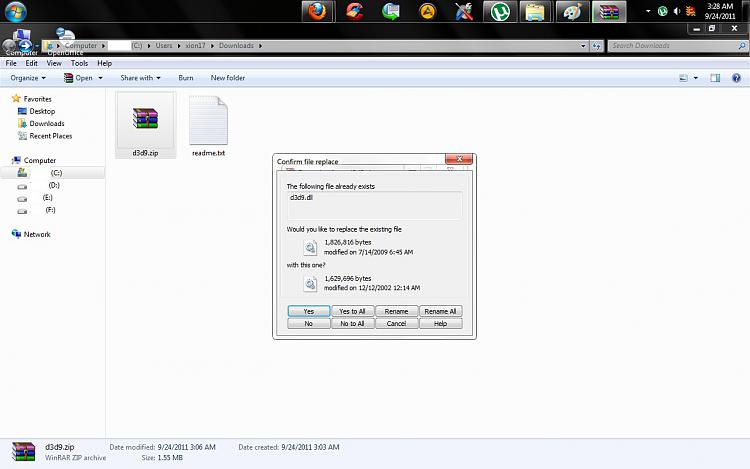Select Computer in navigation pane
This screenshot has height=469, width=750.
tap(40, 161)
